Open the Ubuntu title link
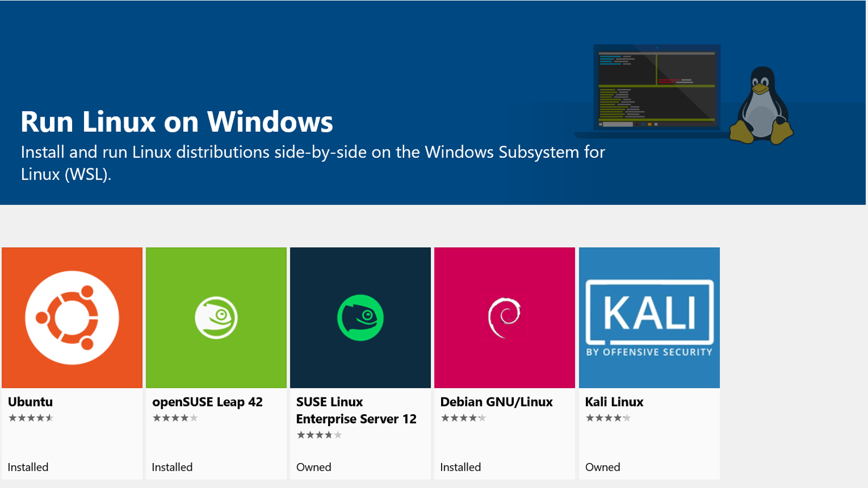Screen dimensions: 868x488 [30, 402]
